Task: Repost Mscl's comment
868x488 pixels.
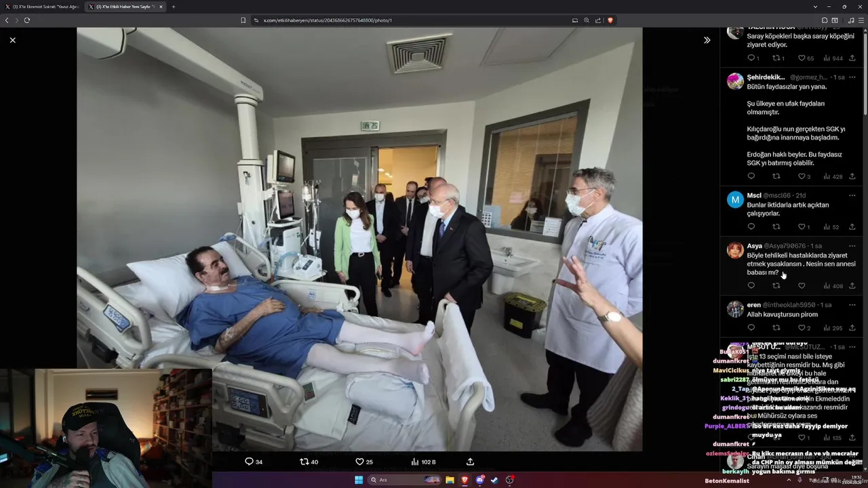Action: coord(776,226)
